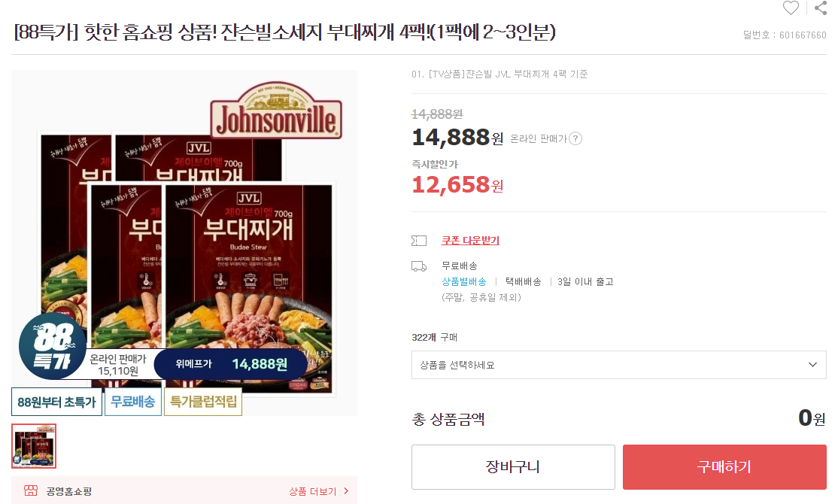Open the 공영홈쇼핑 seller link

69,491
